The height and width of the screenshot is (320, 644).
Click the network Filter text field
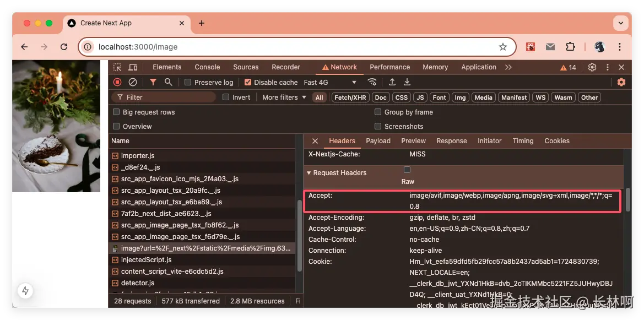coord(164,97)
